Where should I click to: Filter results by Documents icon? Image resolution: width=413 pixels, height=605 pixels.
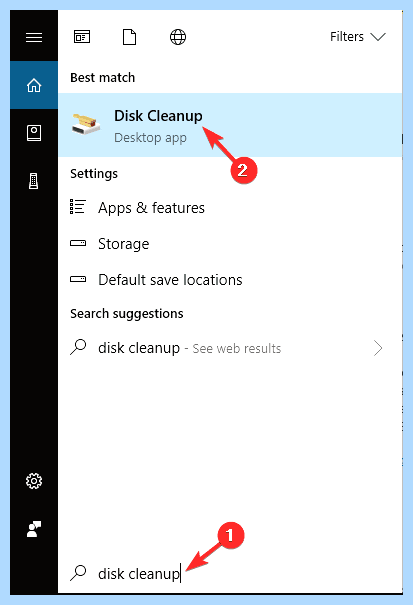129,37
